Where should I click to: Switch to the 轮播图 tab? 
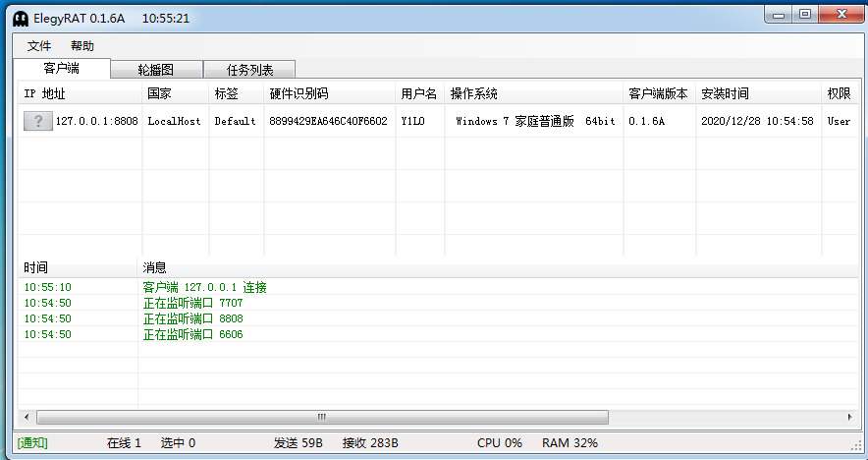click(156, 70)
